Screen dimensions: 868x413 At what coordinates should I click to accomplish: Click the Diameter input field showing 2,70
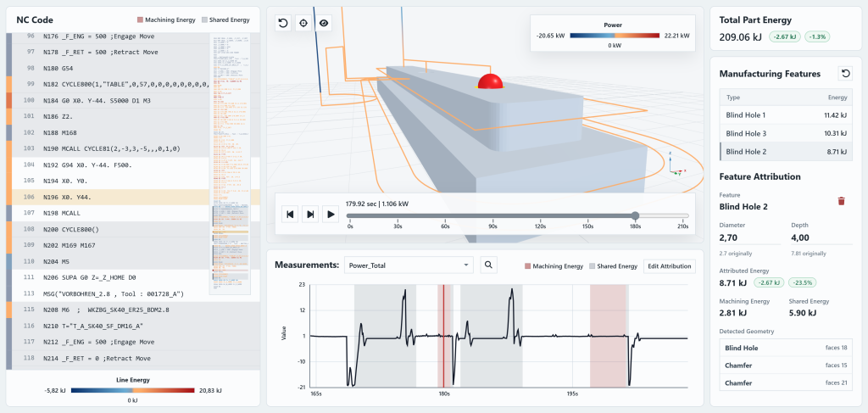[x=749, y=237]
